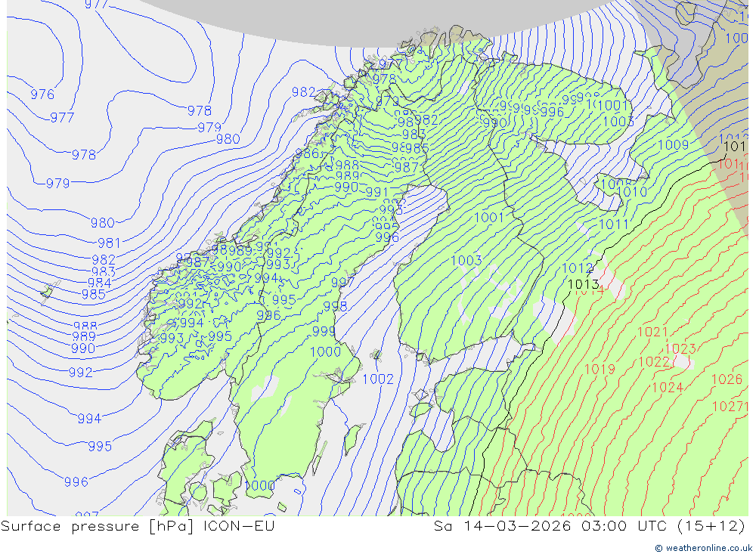Click the blue '1002' label over the Baltic
This screenshot has width=756, height=554.
tap(378, 379)
